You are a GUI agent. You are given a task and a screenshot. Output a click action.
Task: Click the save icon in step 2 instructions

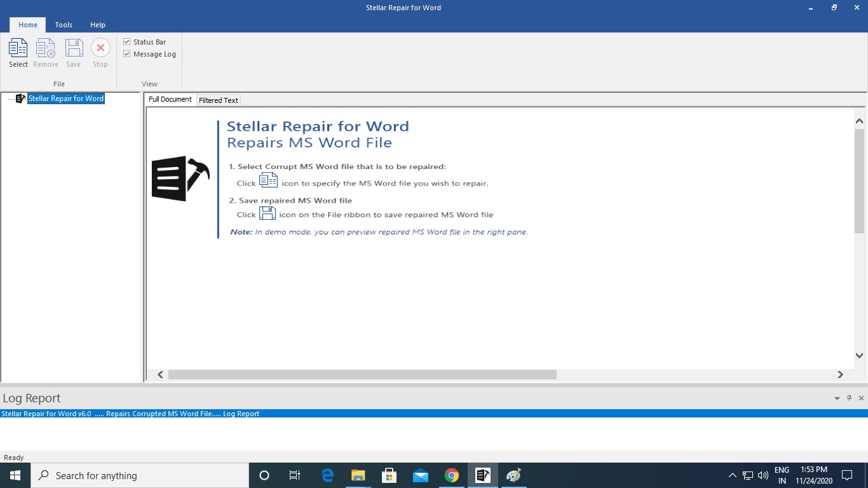[268, 213]
